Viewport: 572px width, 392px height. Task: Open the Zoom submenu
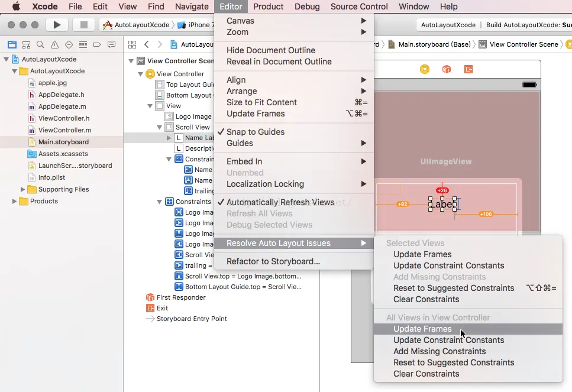click(293, 32)
